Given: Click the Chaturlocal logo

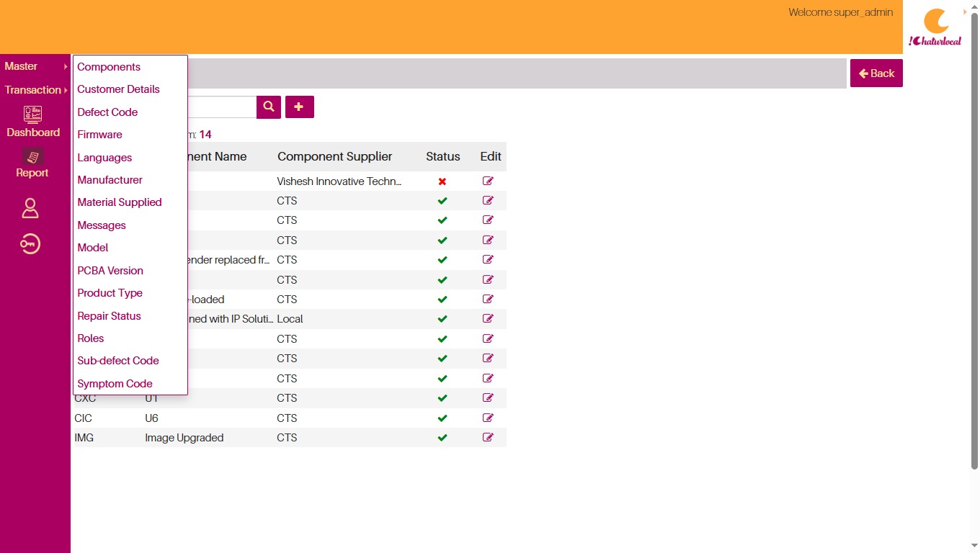Looking at the screenshot, I should coord(935,27).
